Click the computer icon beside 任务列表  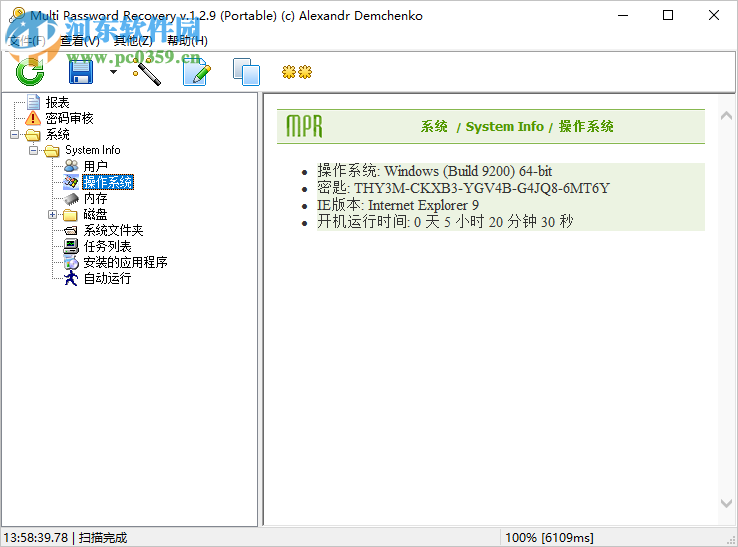(x=71, y=246)
